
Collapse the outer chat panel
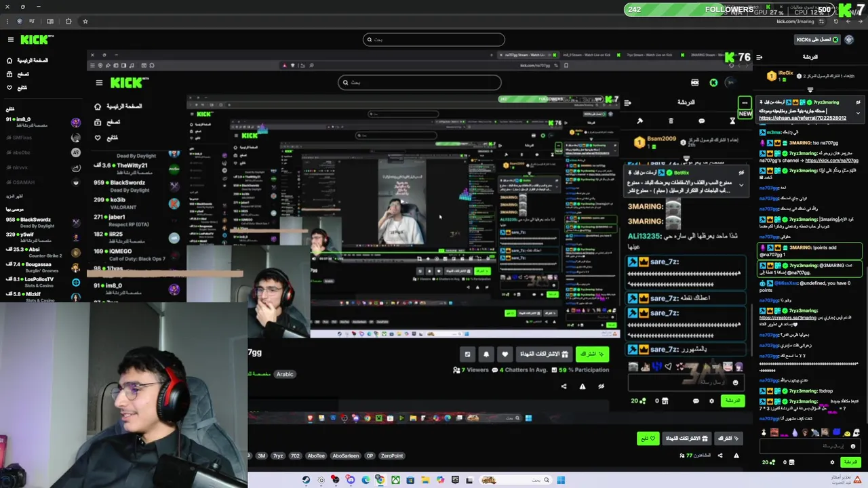pyautogui.click(x=759, y=58)
